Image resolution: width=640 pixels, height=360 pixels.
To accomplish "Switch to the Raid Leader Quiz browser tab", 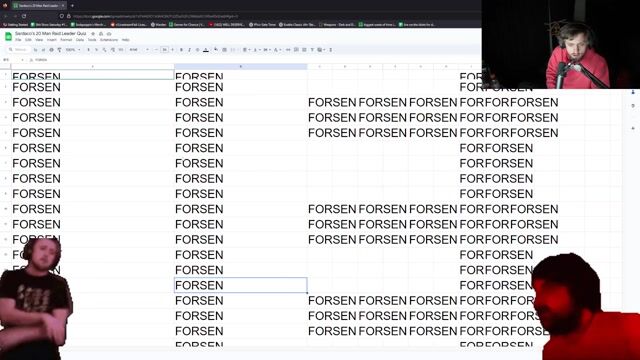I will (x=38, y=6).
